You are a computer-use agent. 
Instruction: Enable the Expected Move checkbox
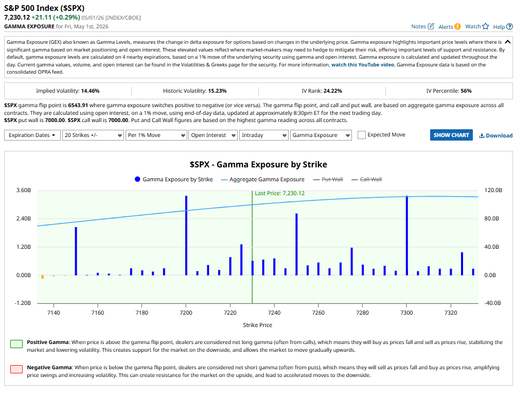coord(362,135)
